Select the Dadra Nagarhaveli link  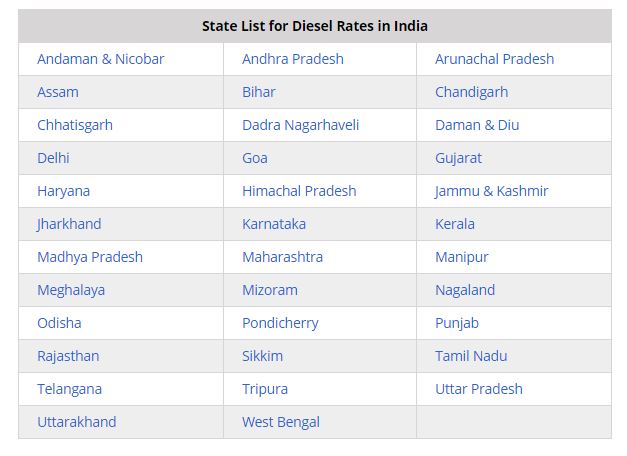tap(300, 125)
